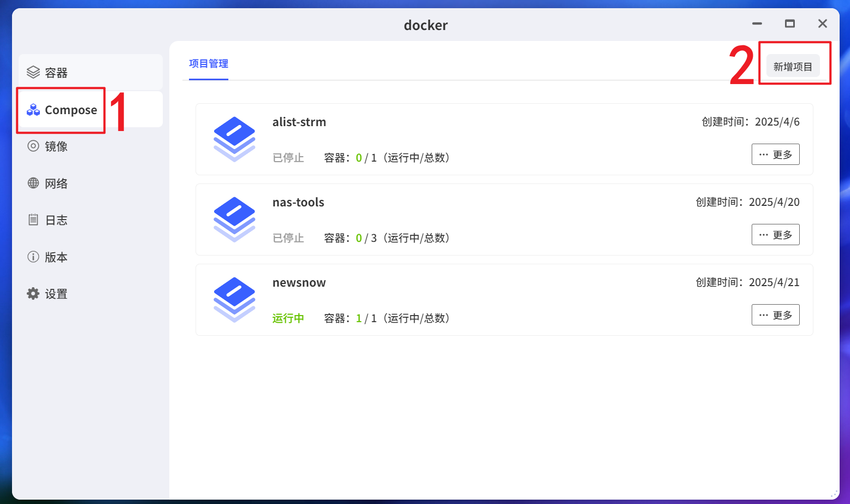Click creation date 2025/4/6
850x504 pixels.
777,122
